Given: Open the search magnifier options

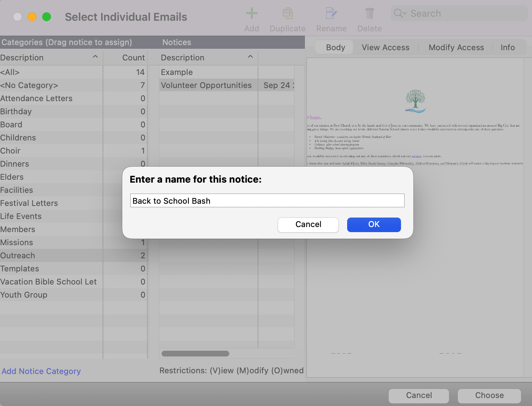Looking at the screenshot, I should pos(400,13).
